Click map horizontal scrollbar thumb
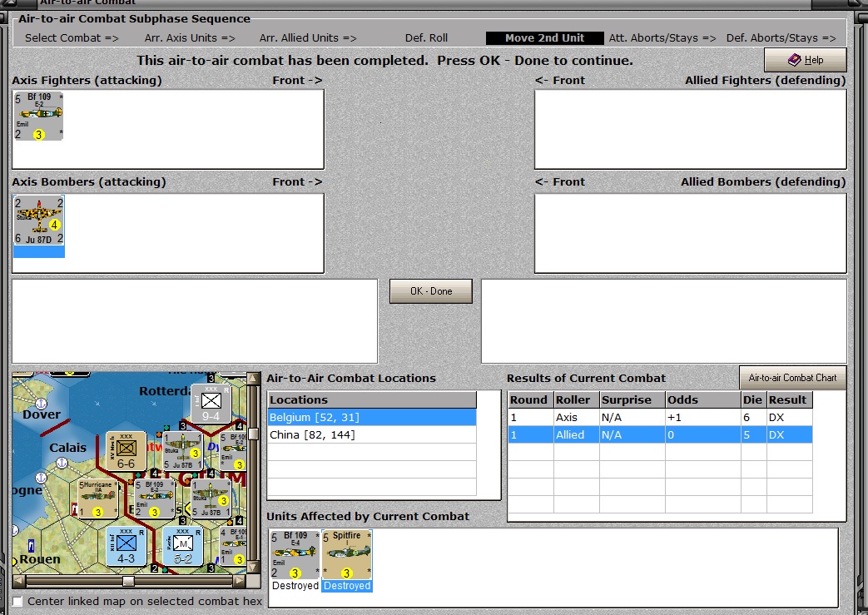Viewport: 868px width, 615px height. click(x=128, y=581)
